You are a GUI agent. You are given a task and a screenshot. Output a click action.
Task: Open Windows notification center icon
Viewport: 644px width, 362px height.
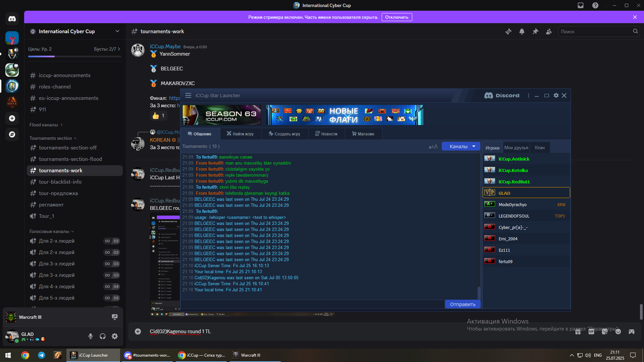click(x=633, y=355)
